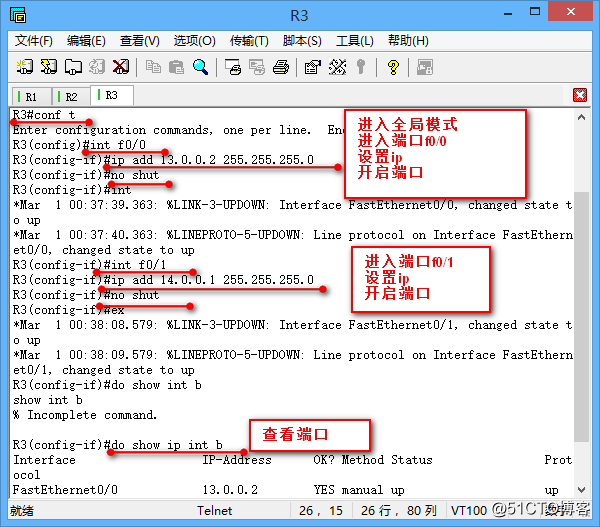The width and height of the screenshot is (600, 527).
Task: Click the 'R3(config)#int f0/0' line
Action: tap(79, 145)
